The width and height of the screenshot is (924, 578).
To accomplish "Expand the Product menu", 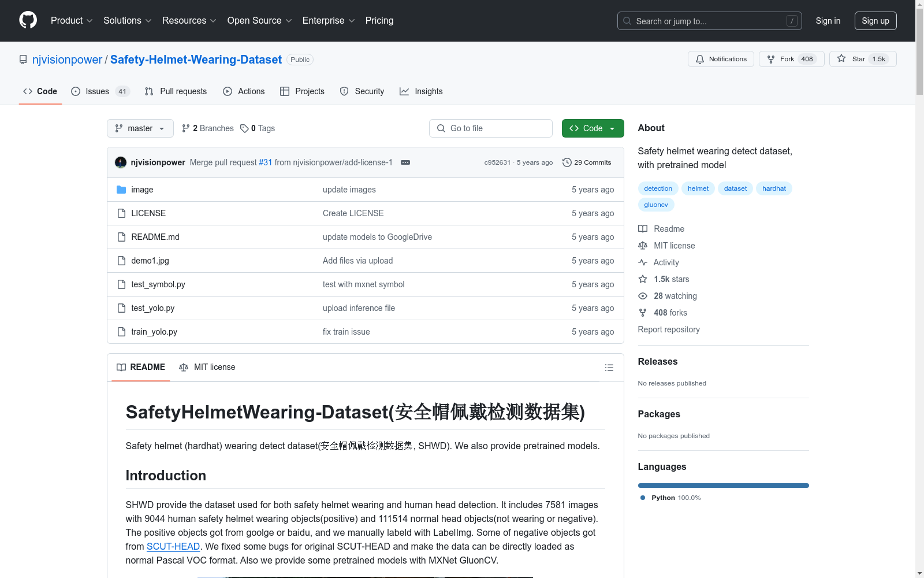I will 72,21.
